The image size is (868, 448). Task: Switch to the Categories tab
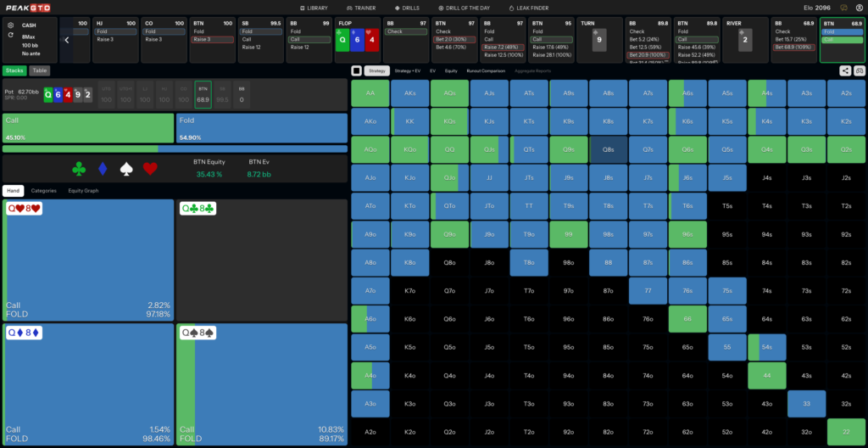pos(44,191)
